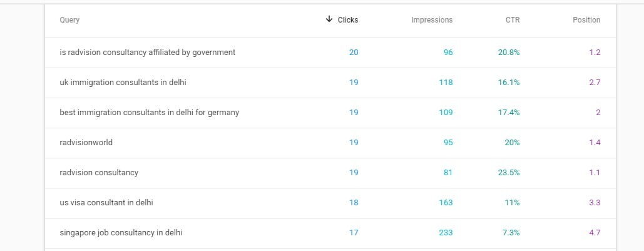
Task: Click the 118 impressions value
Action: tap(446, 83)
